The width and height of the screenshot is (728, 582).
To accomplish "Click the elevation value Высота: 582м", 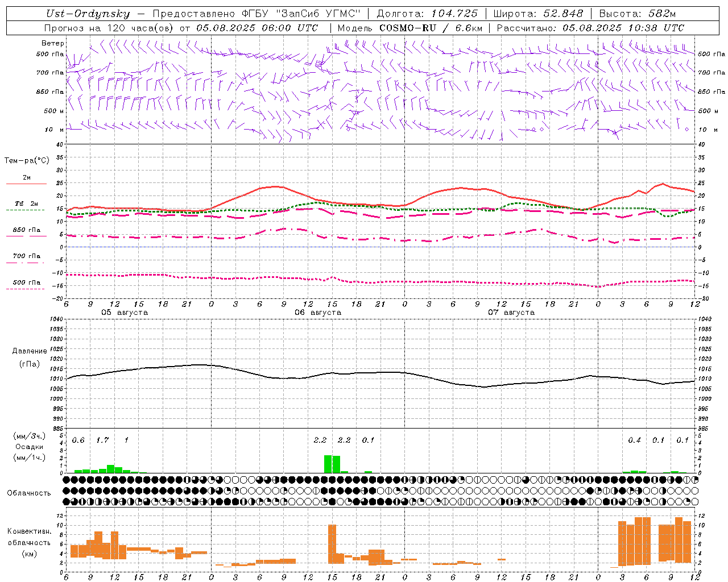I will pos(637,14).
